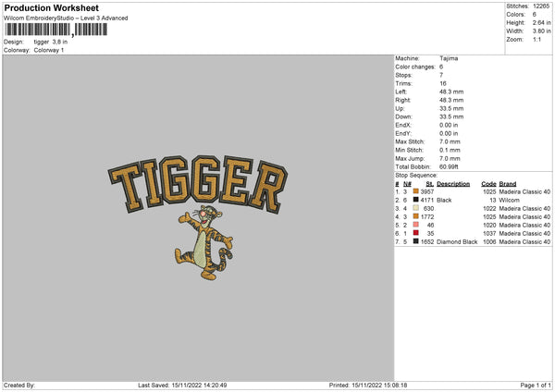Image resolution: width=555 pixels, height=392 pixels.
Task: Click the Code column header
Action: point(488,184)
